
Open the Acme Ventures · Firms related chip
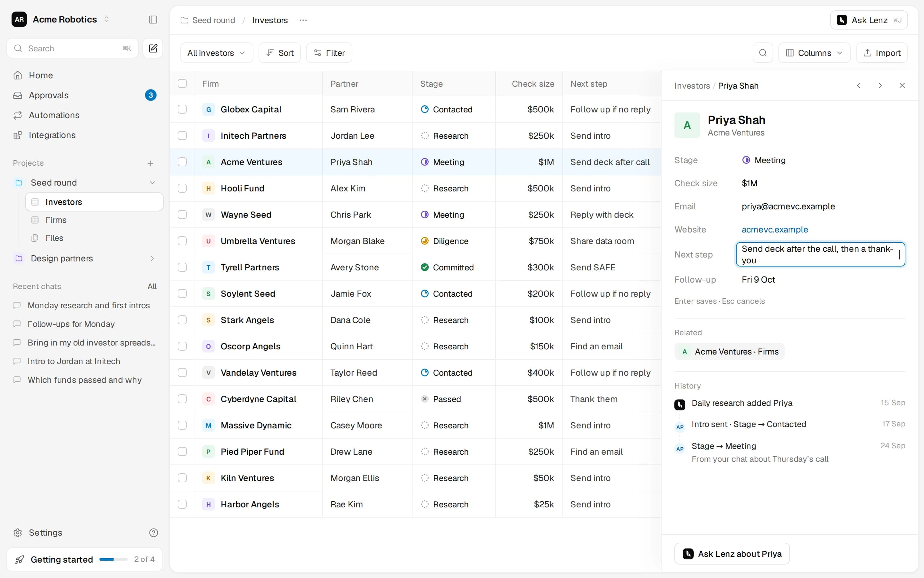point(729,351)
